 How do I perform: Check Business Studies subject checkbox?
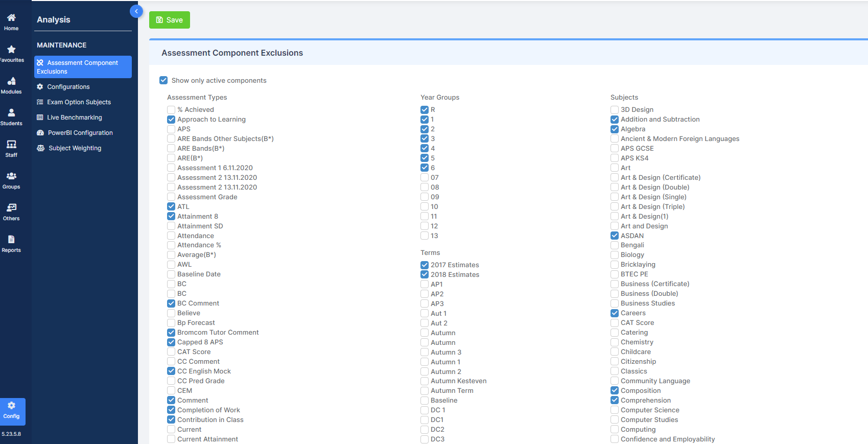[x=615, y=303]
